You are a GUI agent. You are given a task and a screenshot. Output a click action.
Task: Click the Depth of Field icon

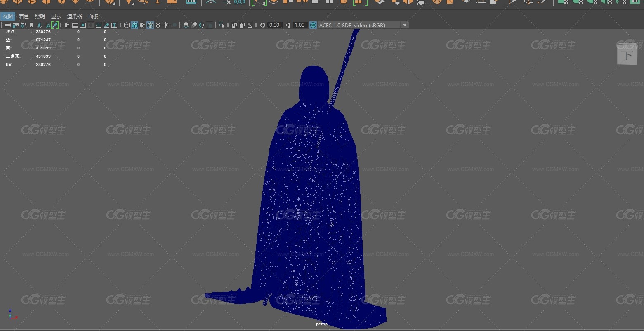click(x=210, y=25)
